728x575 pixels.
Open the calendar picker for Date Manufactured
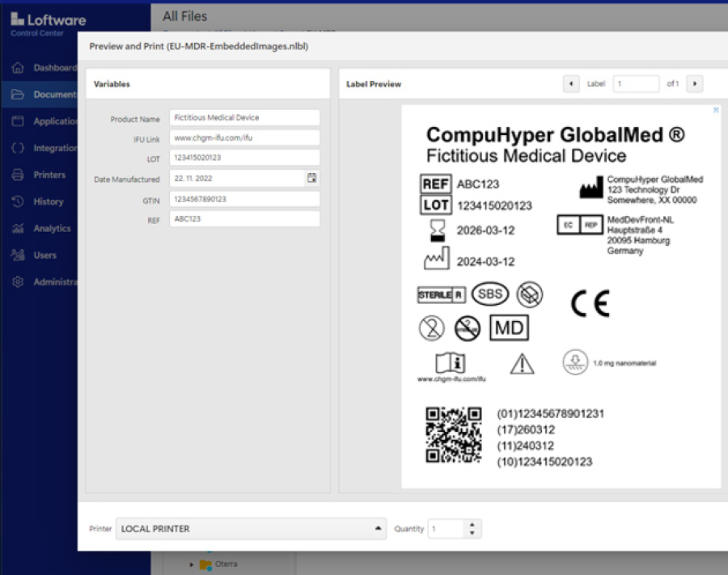(312, 178)
